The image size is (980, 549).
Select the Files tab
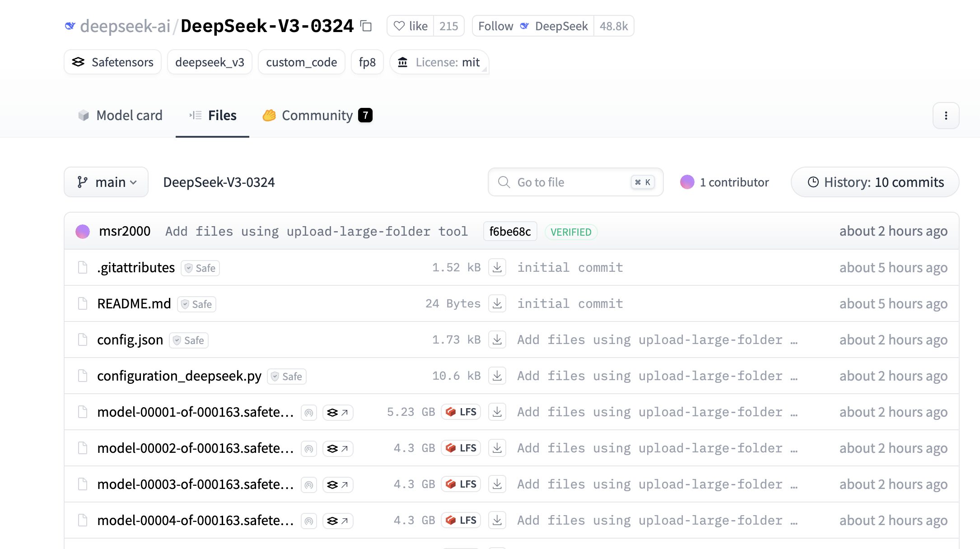[213, 116]
